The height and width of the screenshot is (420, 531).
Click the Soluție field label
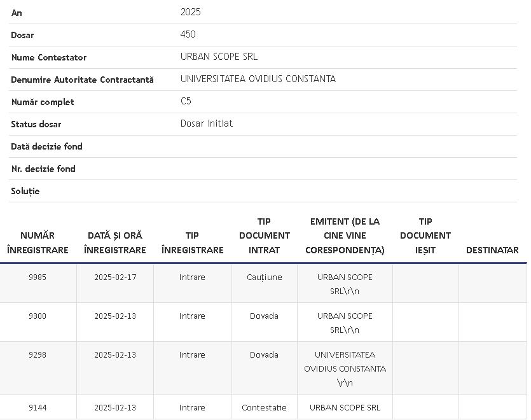(25, 191)
